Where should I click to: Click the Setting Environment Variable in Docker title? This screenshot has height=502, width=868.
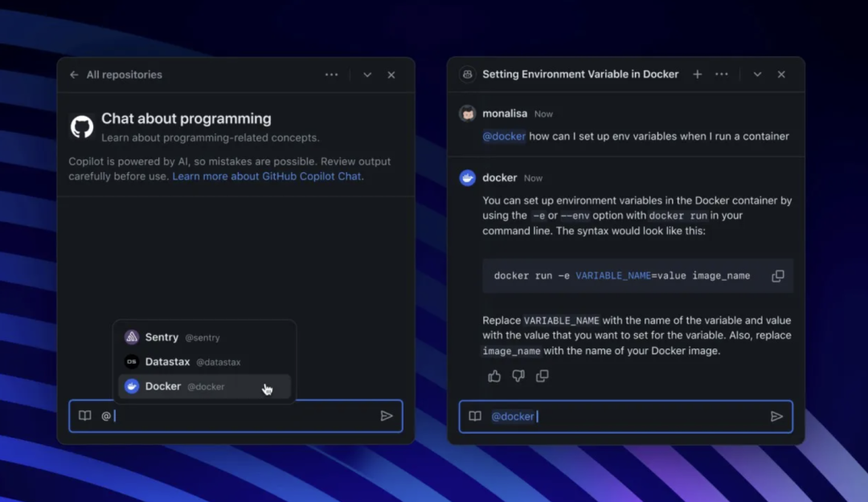tap(580, 74)
